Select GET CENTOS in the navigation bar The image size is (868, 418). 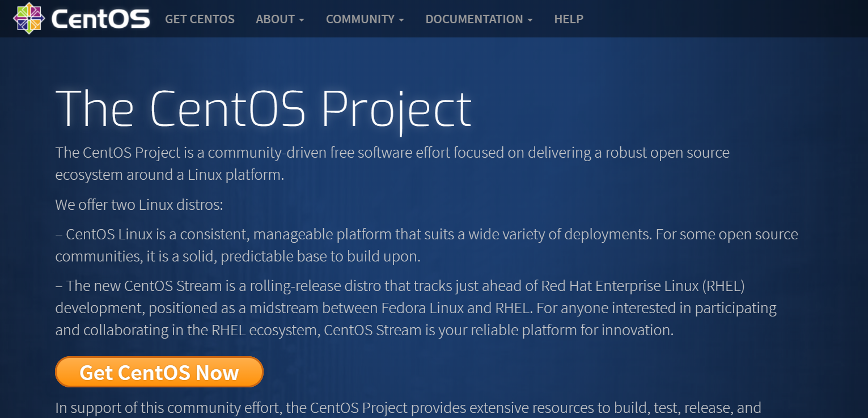click(x=200, y=19)
